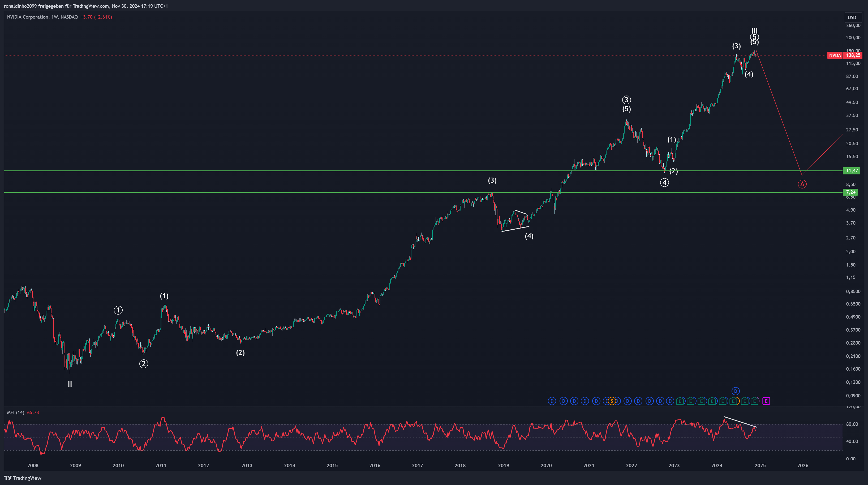Viewport: 868px width, 485px height.
Task: Select the red circled "A" wave label
Action: tap(802, 184)
